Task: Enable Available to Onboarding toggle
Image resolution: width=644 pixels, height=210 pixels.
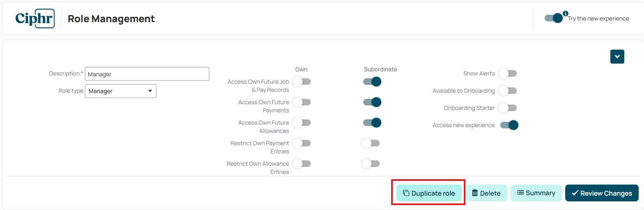Action: (x=508, y=91)
